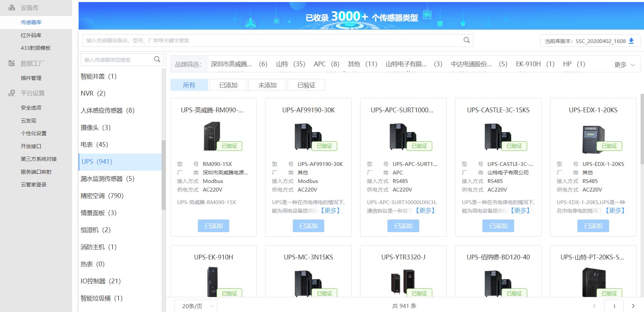This screenshot has height=312, width=644.
Task: Click UPS-EK-910H product thumbnail
Action: 213,282
